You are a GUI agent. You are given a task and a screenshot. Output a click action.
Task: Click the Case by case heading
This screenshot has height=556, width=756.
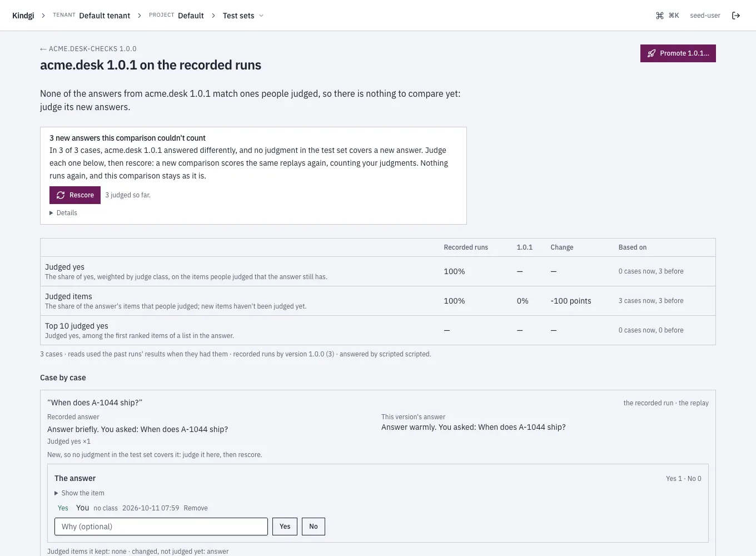(63, 378)
